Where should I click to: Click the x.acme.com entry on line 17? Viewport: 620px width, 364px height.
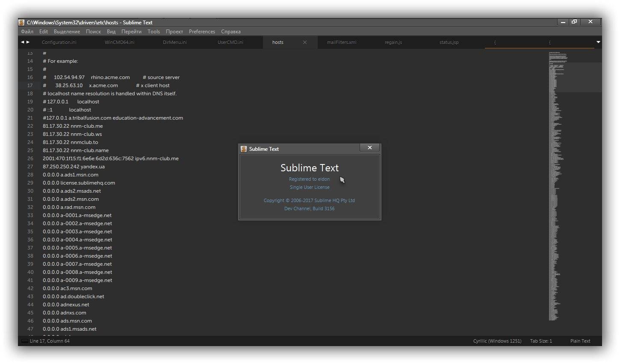coord(103,85)
